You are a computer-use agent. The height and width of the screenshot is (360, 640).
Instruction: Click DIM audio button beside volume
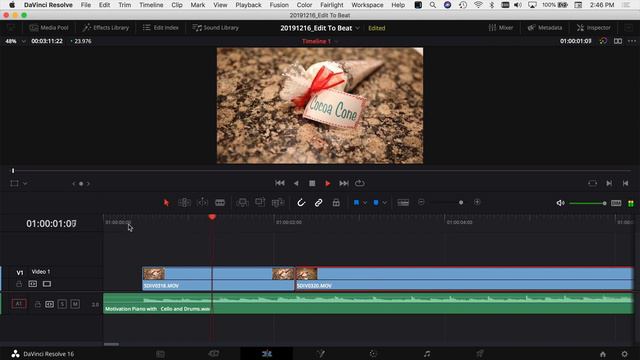[x=616, y=203]
